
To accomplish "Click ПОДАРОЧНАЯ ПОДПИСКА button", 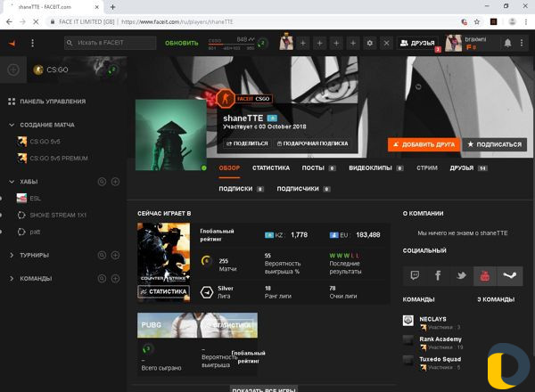I will tap(313, 143).
